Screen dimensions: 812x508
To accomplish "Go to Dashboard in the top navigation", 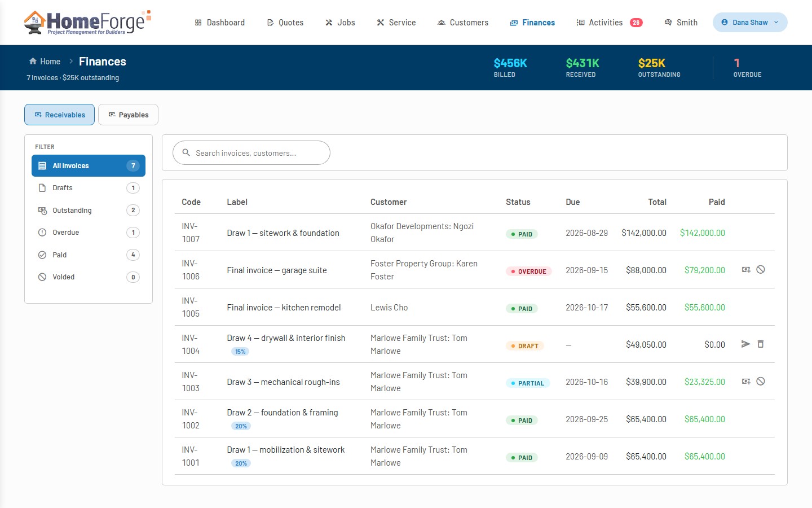I will [x=220, y=23].
